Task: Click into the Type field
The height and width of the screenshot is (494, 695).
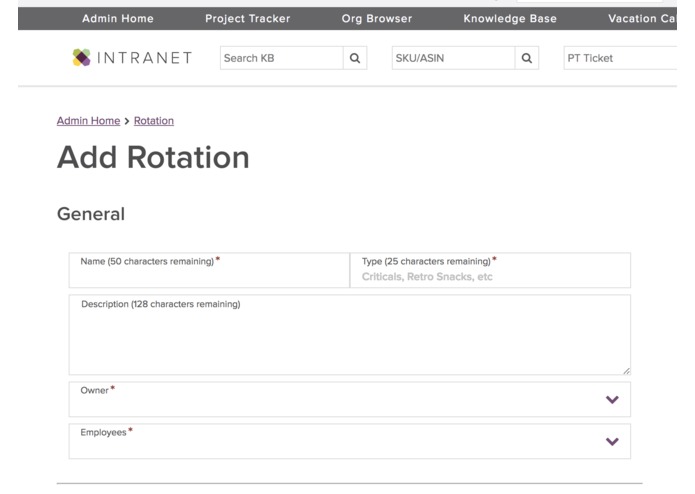Action: (x=490, y=270)
